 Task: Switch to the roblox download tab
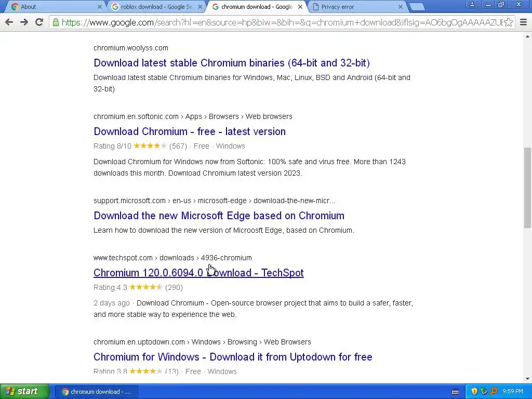[x=155, y=7]
